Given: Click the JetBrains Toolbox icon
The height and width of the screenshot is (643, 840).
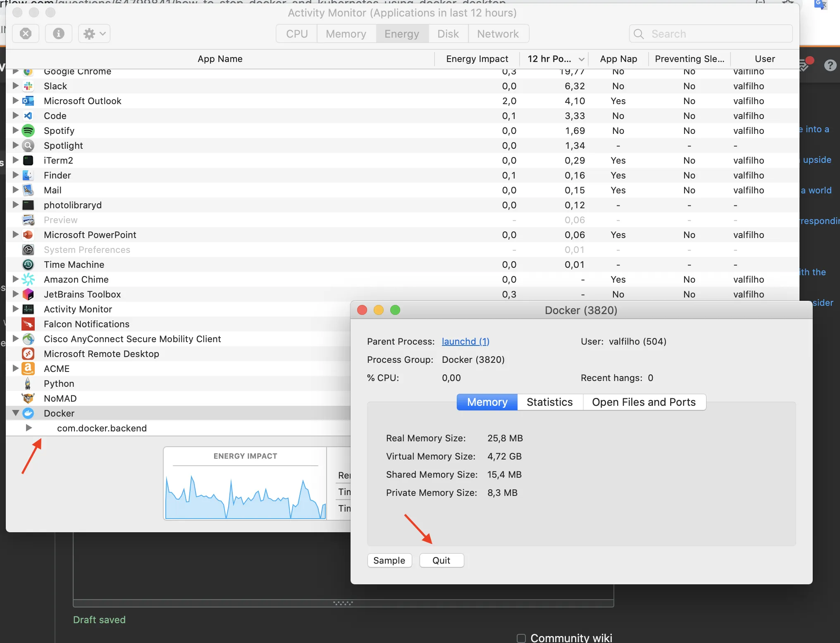Looking at the screenshot, I should [28, 294].
